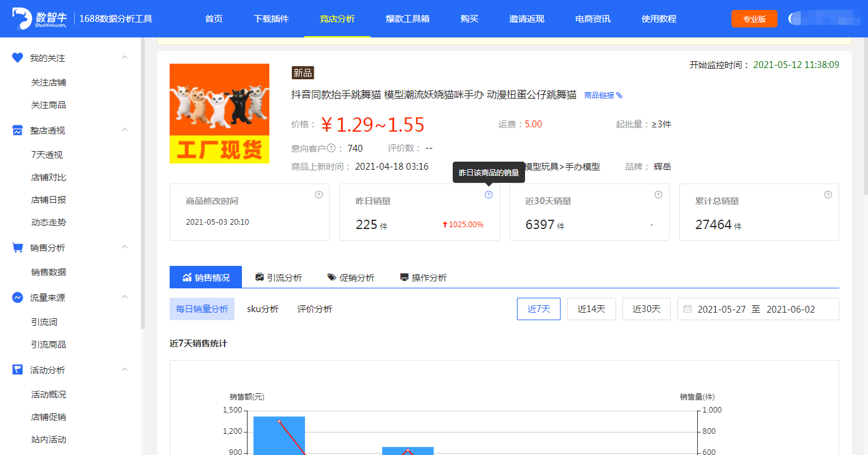
Task: Open 关注店铺 in the sidebar
Action: [49, 82]
